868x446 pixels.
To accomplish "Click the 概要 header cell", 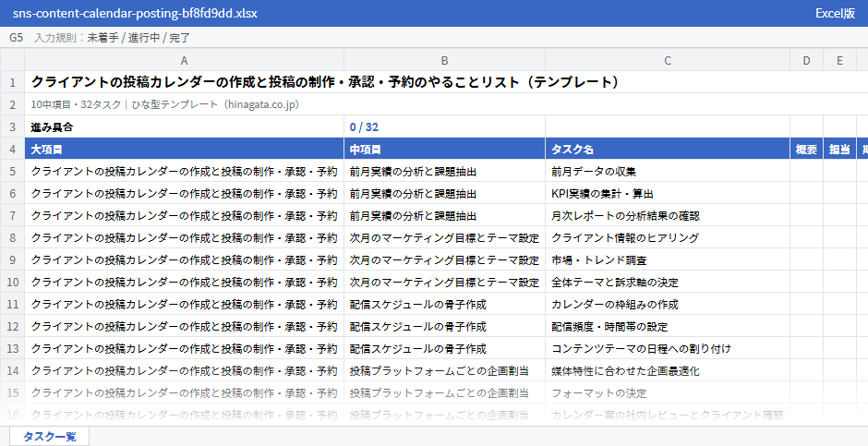I will click(x=806, y=149).
